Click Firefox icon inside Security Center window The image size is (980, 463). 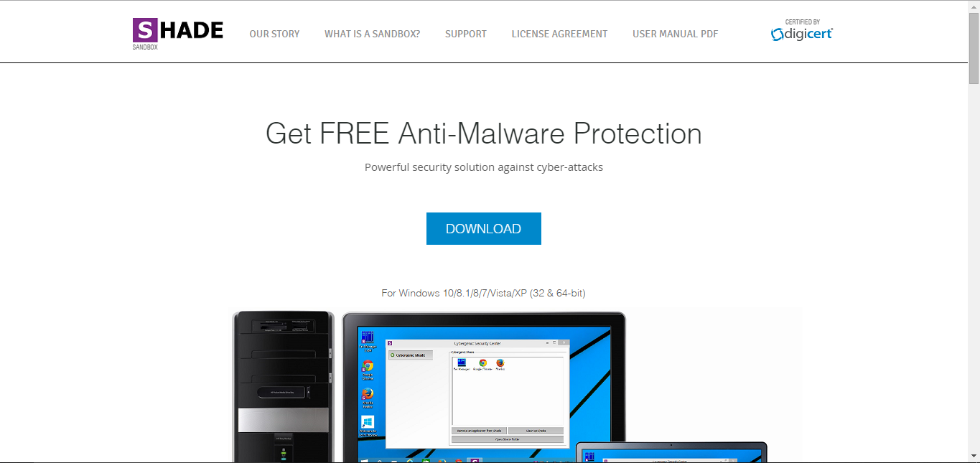tap(500, 365)
